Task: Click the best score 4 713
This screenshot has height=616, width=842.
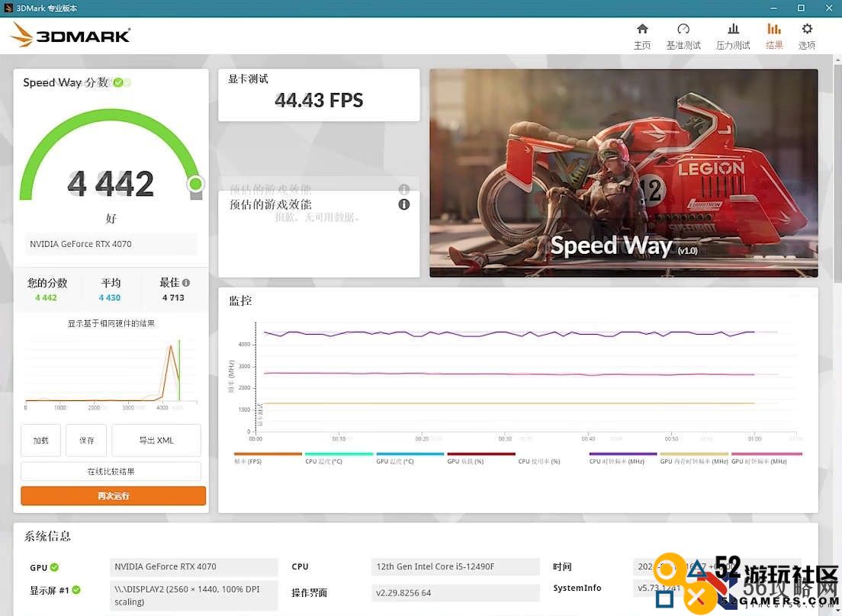Action: coord(173,297)
